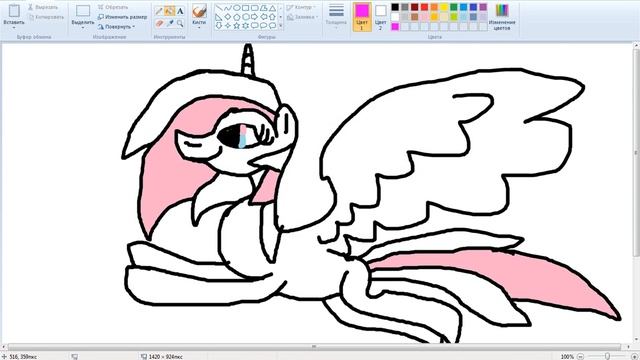This screenshot has width=640, height=360.
Task: Choose the Pentagon shape
Action: click(x=237, y=17)
